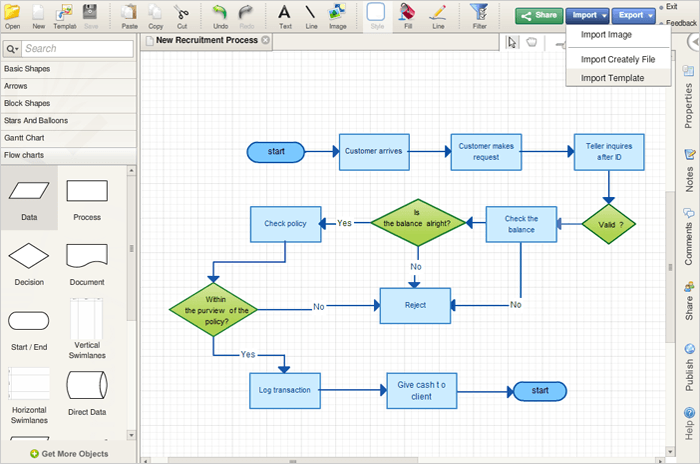Select the Text tool icon
The height and width of the screenshot is (464, 700).
tap(284, 12)
